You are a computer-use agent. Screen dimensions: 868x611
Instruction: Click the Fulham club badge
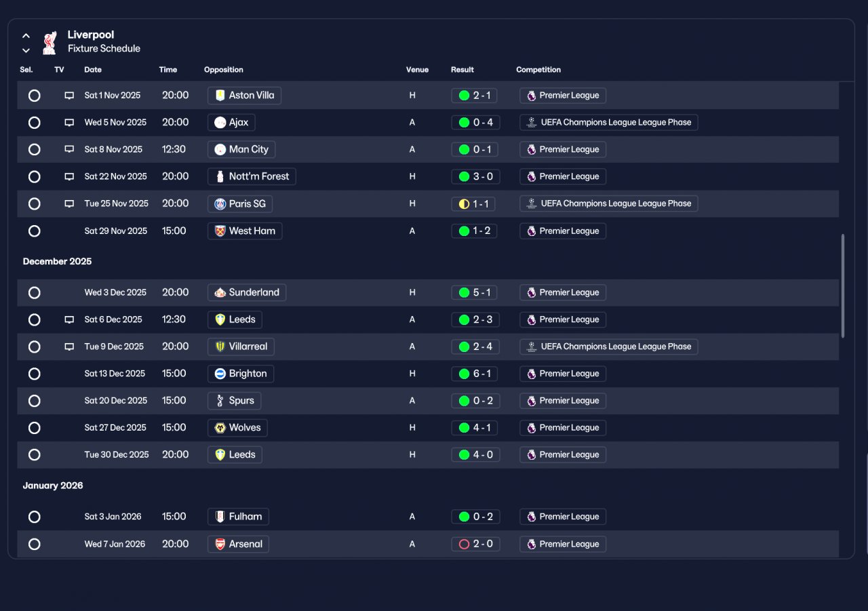pos(220,517)
